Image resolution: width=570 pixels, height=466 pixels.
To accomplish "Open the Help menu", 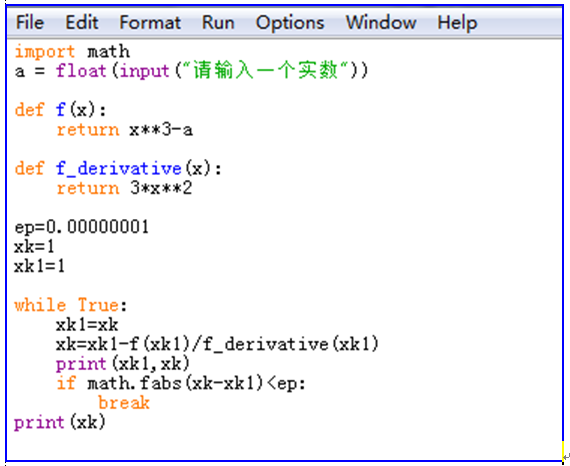I will 457,23.
